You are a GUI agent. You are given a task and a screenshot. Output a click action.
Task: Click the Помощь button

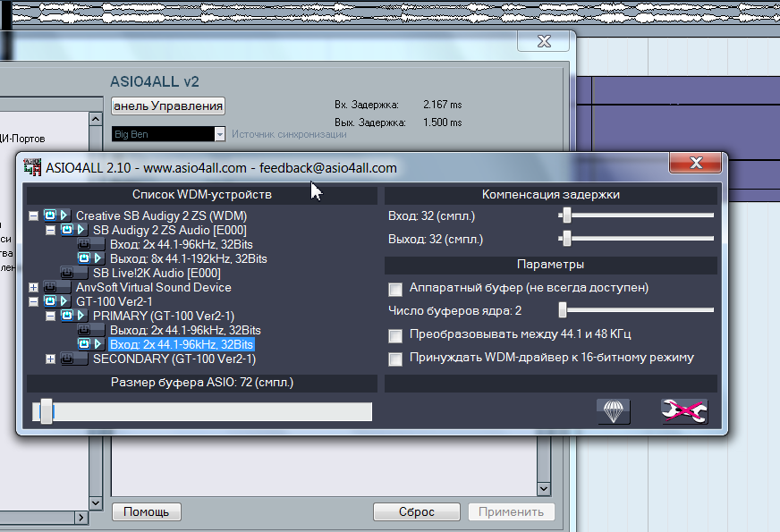click(x=147, y=511)
